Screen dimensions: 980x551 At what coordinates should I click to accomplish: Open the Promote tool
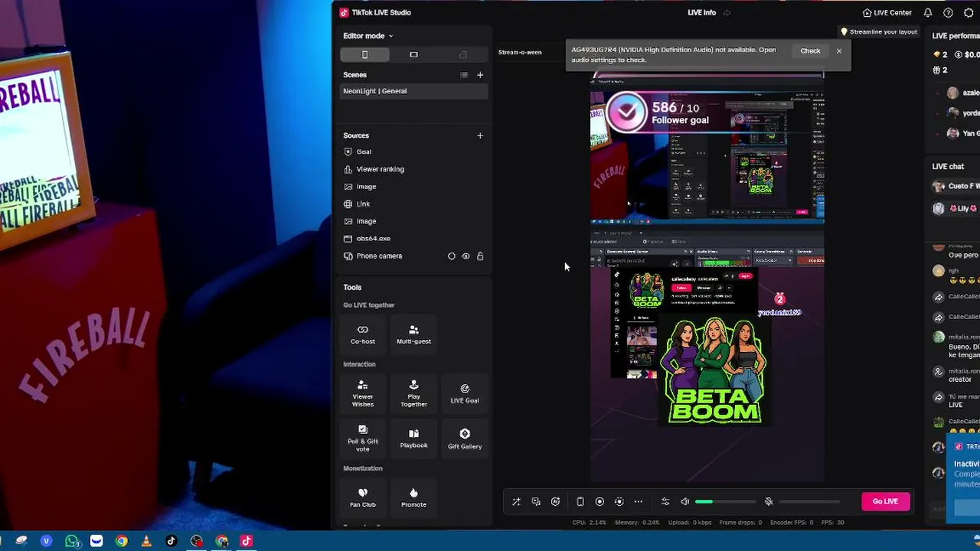click(x=413, y=497)
